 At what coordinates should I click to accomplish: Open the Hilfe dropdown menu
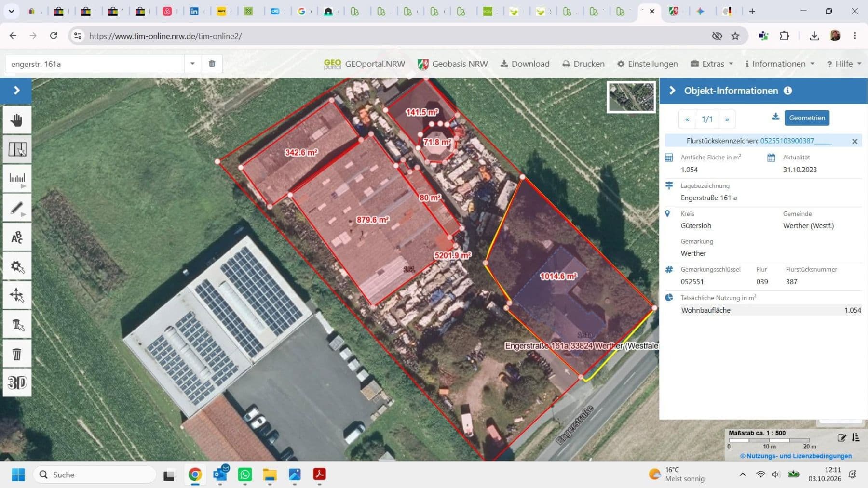[x=844, y=64]
